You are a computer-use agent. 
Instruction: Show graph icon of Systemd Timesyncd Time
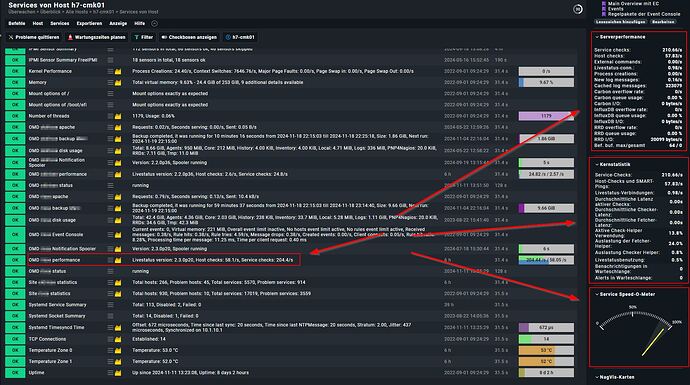(118, 327)
